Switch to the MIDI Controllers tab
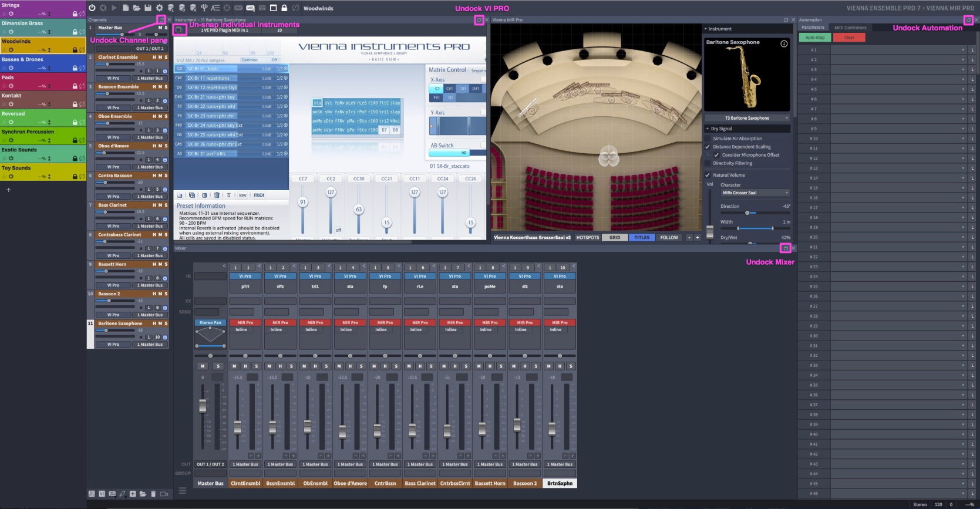This screenshot has height=509, width=980. point(850,28)
